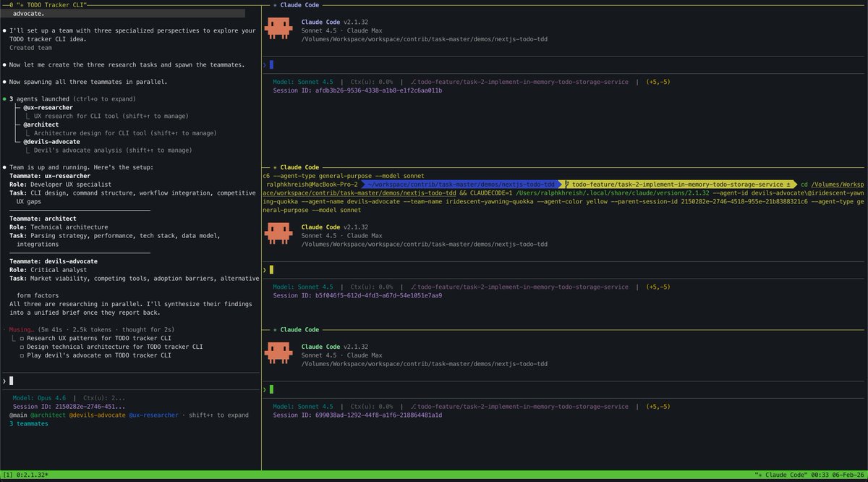Screen dimensions: 868x482
Task: Click the middle-right pane 'Claude Code' title
Action: tap(299, 167)
